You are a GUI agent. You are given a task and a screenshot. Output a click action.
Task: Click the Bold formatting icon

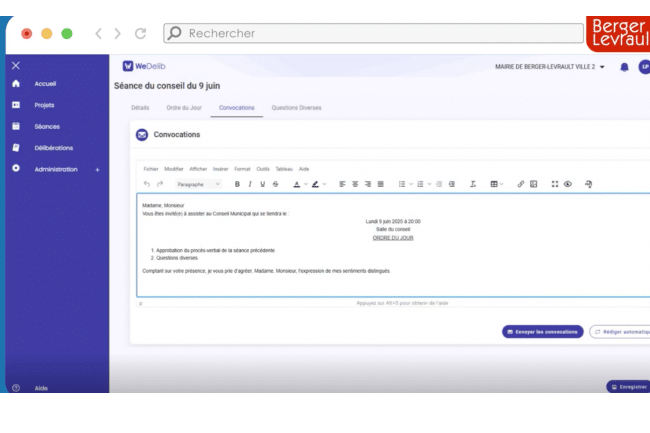(x=237, y=184)
